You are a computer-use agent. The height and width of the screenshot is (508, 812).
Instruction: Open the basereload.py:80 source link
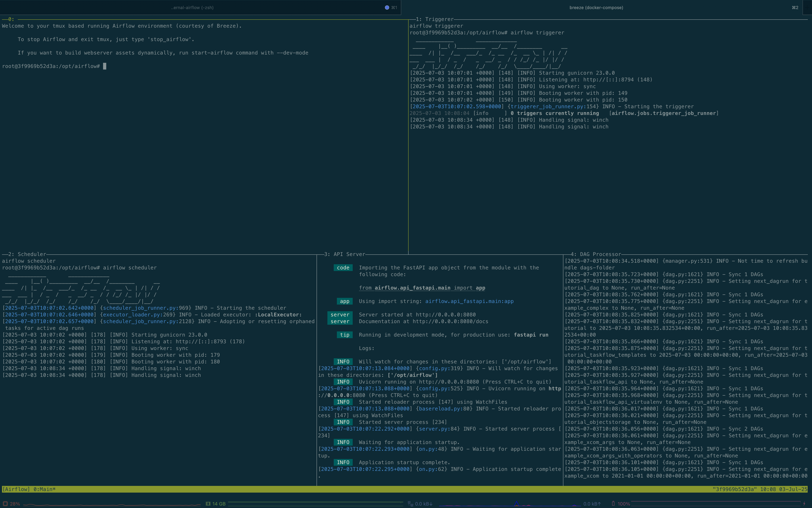coord(444,408)
